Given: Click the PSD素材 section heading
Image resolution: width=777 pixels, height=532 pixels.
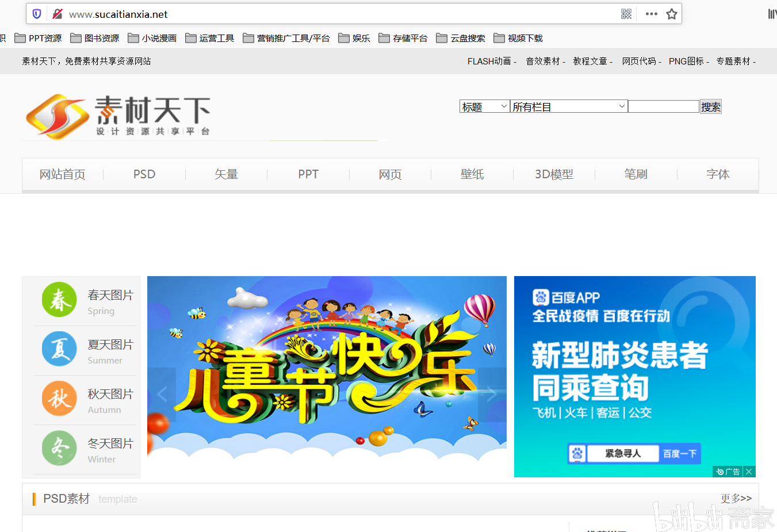Looking at the screenshot, I should (x=66, y=499).
